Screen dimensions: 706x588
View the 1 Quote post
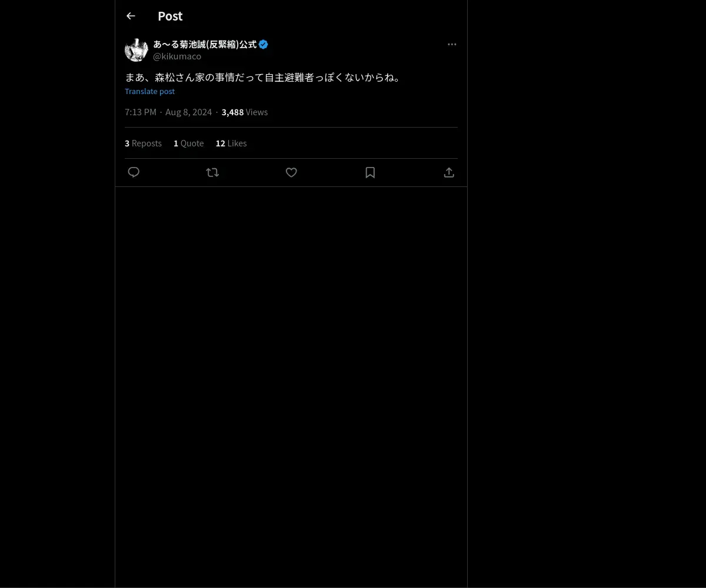pos(188,143)
